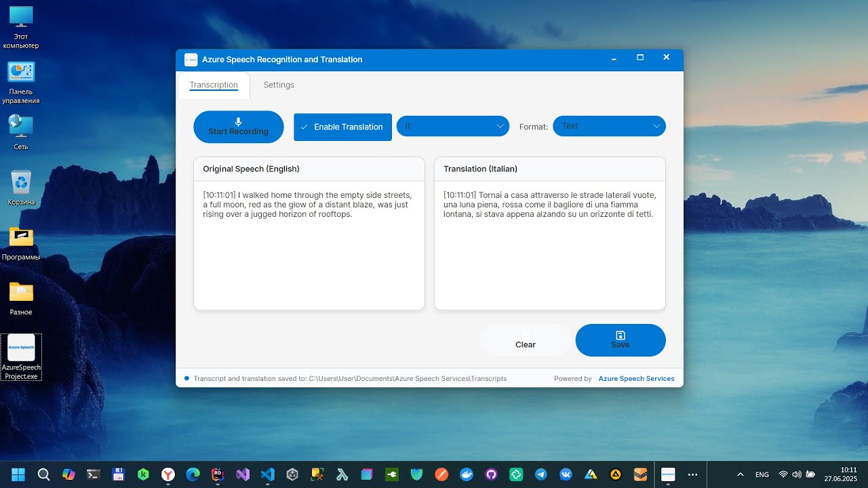Open Copilot from the taskbar

click(x=68, y=474)
